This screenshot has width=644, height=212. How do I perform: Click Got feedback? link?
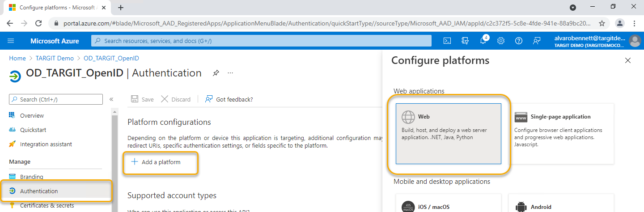tap(229, 99)
